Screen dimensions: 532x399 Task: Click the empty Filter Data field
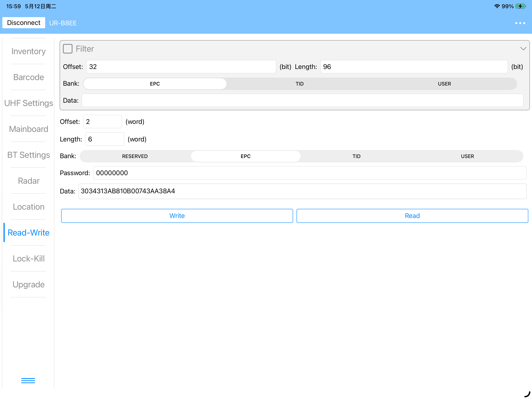pos(303,100)
